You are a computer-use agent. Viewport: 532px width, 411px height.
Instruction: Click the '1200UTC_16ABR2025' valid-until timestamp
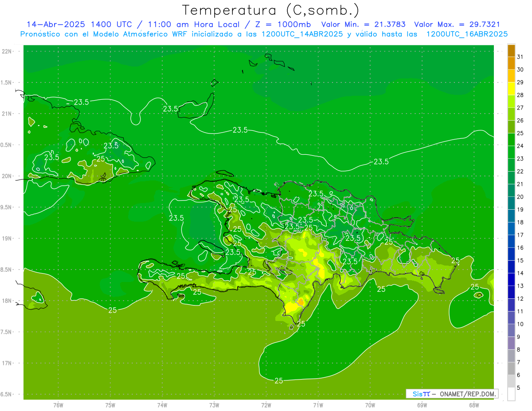click(467, 34)
